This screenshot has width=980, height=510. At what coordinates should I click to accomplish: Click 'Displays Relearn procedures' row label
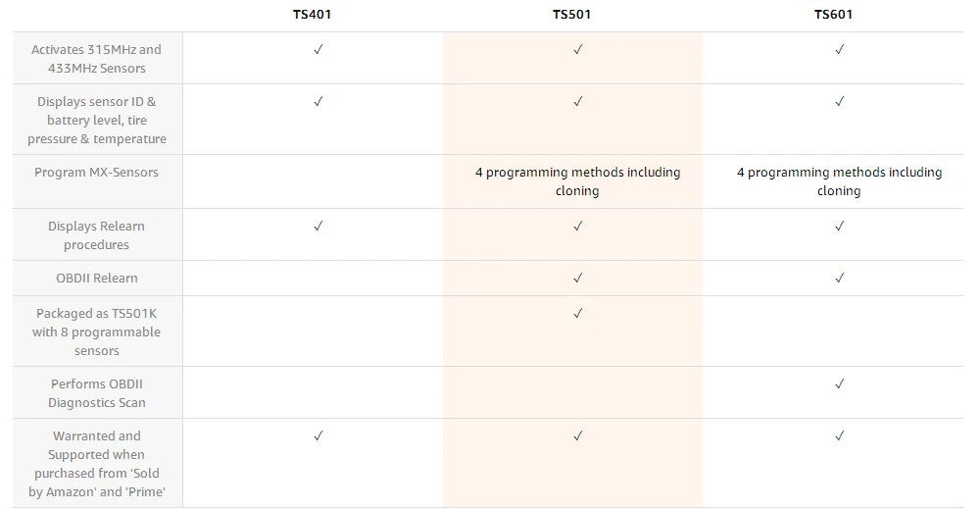pyautogui.click(x=96, y=235)
